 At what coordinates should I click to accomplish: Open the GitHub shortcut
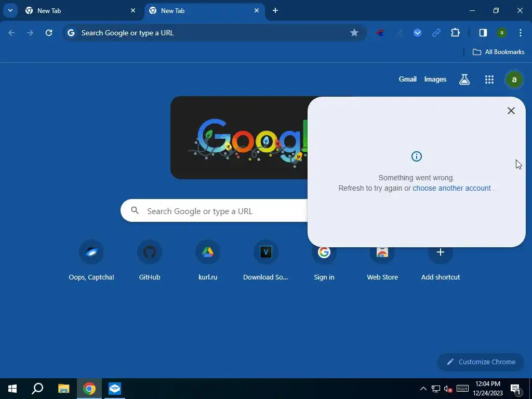click(x=150, y=261)
